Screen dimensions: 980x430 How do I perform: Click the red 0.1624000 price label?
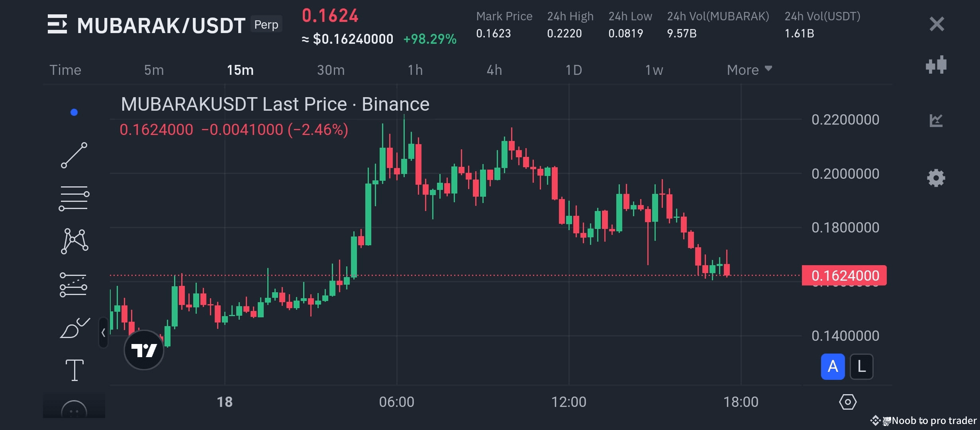(x=845, y=276)
